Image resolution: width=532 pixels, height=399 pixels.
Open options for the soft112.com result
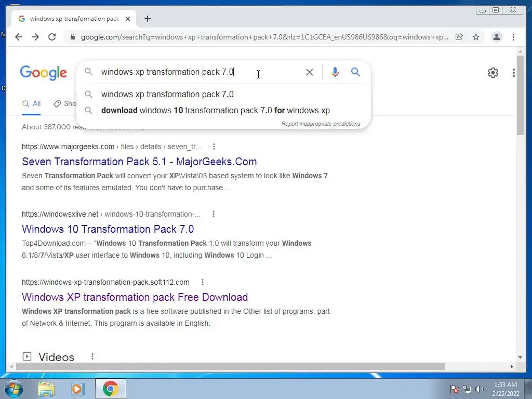coord(203,282)
